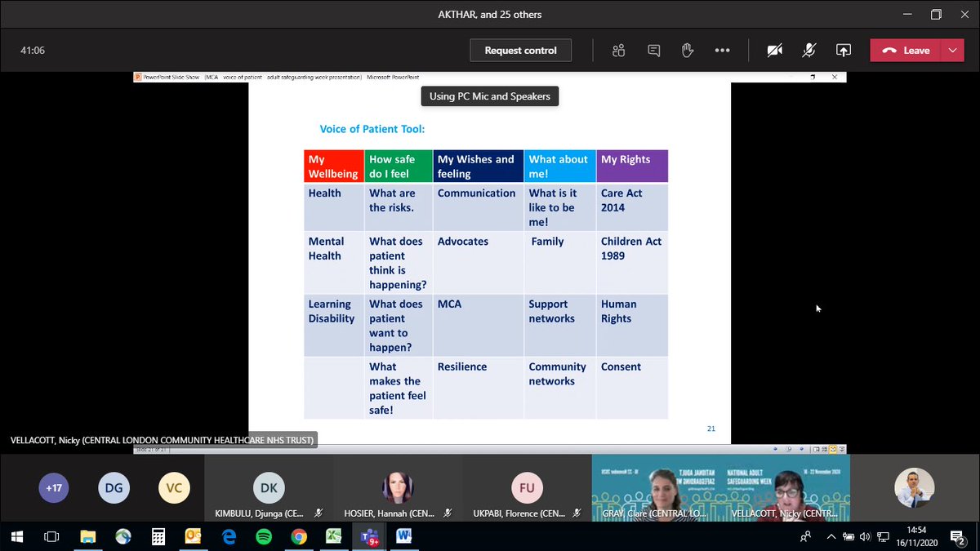
Task: Click the 'What about me!' header cell
Action: coord(560,166)
